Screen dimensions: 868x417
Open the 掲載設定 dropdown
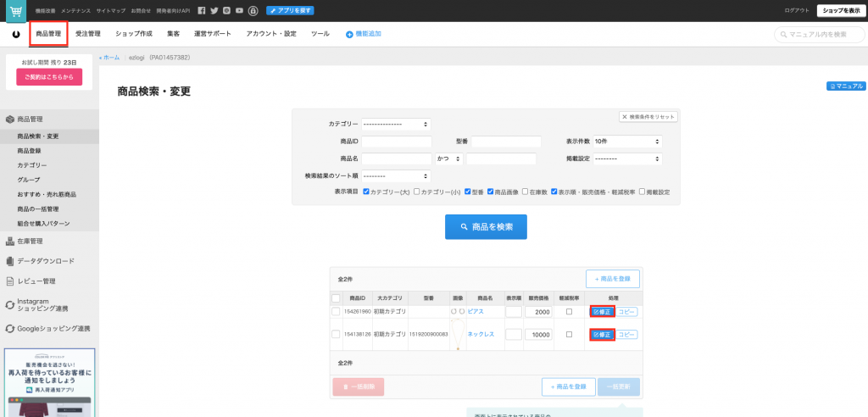(x=627, y=158)
